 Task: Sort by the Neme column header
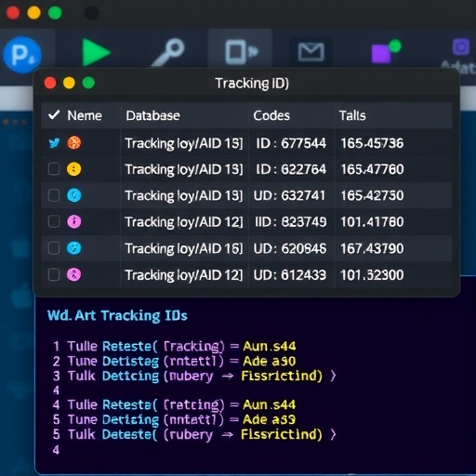[85, 115]
